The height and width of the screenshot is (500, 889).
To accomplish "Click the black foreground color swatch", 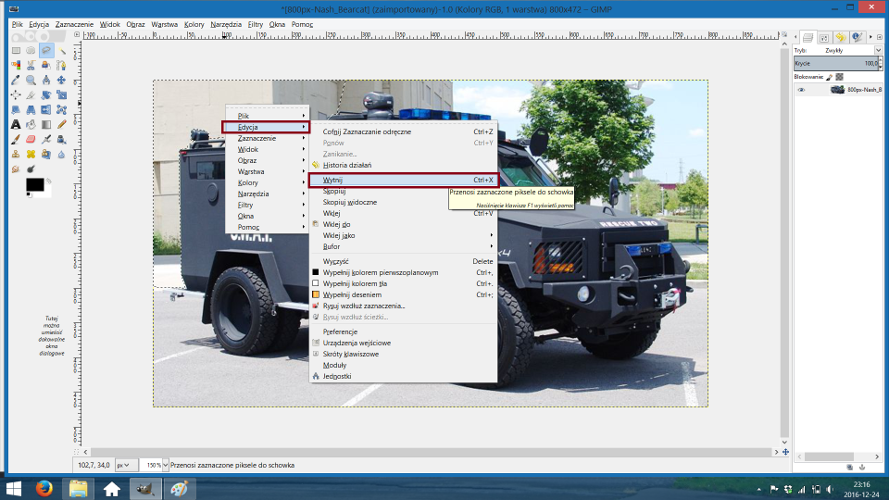I will click(35, 185).
